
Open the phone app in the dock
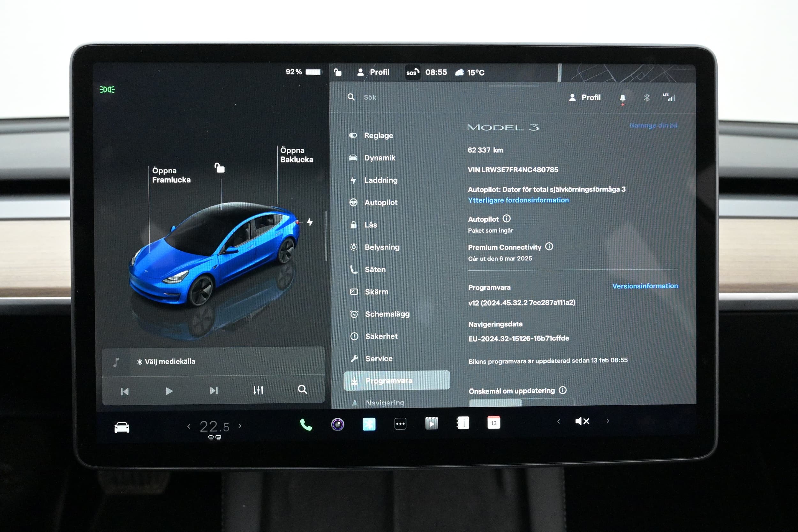tap(306, 424)
